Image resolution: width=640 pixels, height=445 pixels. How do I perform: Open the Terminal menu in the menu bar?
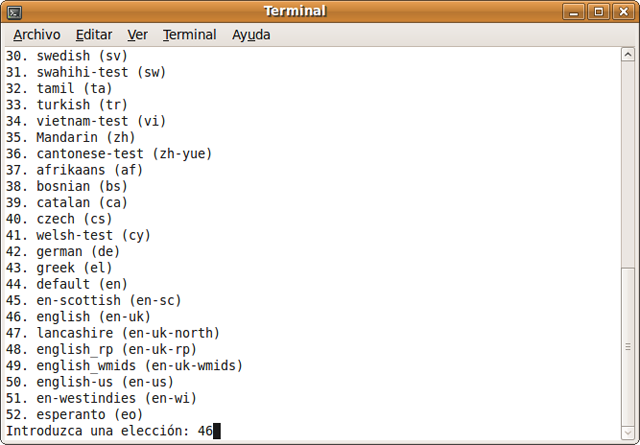click(x=189, y=34)
